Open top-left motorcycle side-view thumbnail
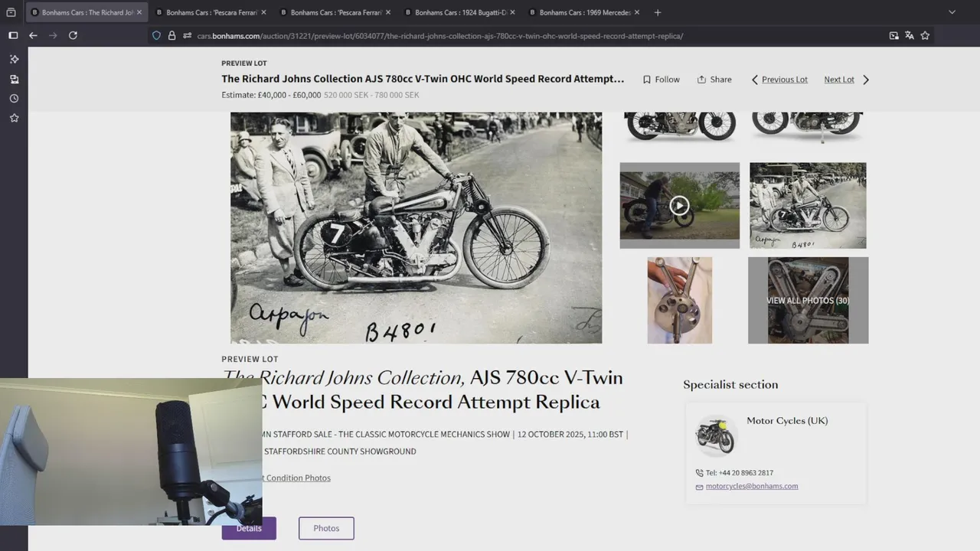The height and width of the screenshot is (551, 980). click(680, 127)
